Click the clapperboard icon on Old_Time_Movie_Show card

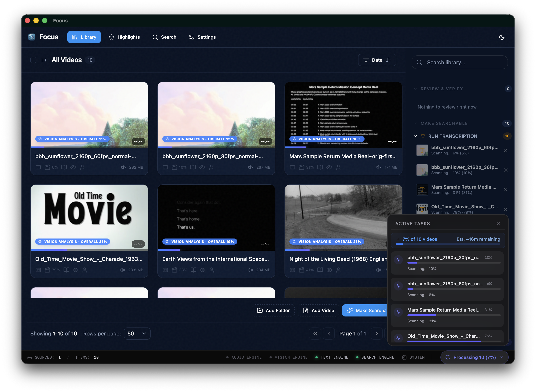tap(47, 270)
